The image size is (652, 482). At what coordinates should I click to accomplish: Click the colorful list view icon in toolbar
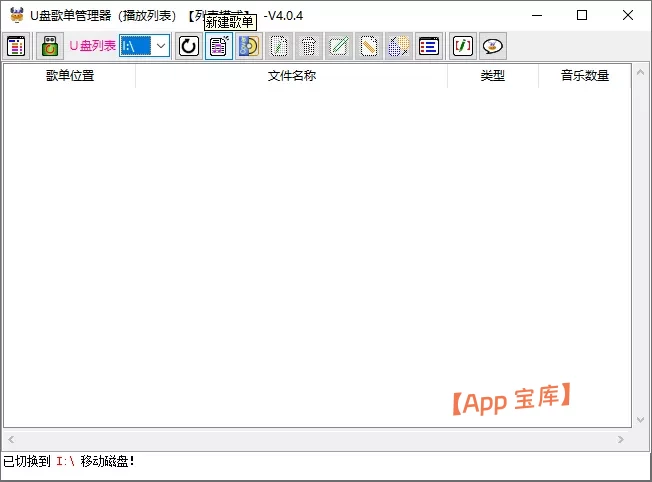click(16, 46)
